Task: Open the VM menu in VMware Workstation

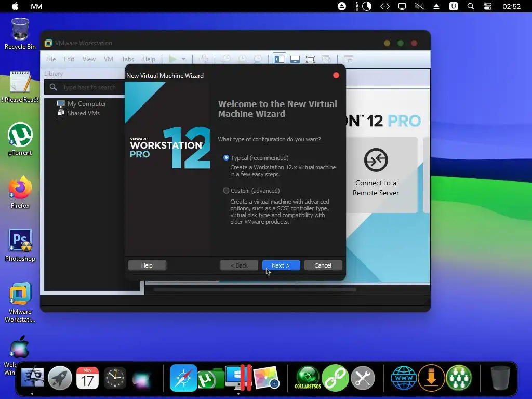Action: click(108, 59)
